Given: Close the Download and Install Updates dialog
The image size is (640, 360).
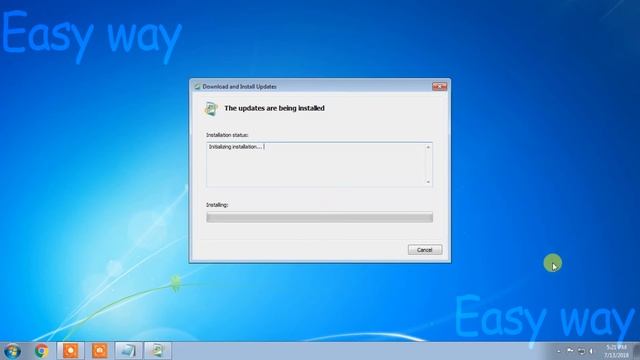Looking at the screenshot, I should coord(439,87).
